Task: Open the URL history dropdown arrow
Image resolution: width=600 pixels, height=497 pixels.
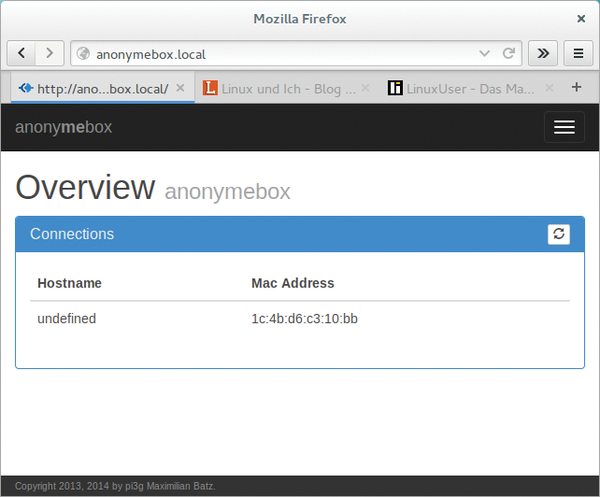Action: (x=484, y=54)
